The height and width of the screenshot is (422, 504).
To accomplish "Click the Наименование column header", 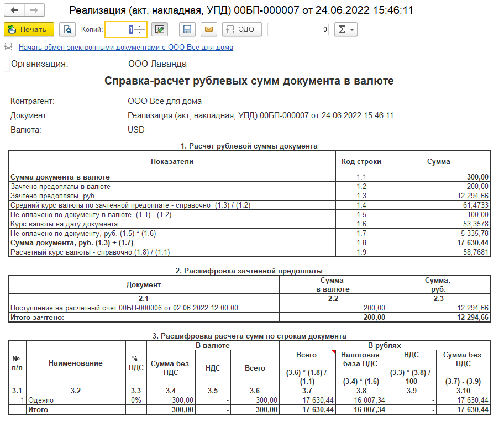I will [76, 363].
